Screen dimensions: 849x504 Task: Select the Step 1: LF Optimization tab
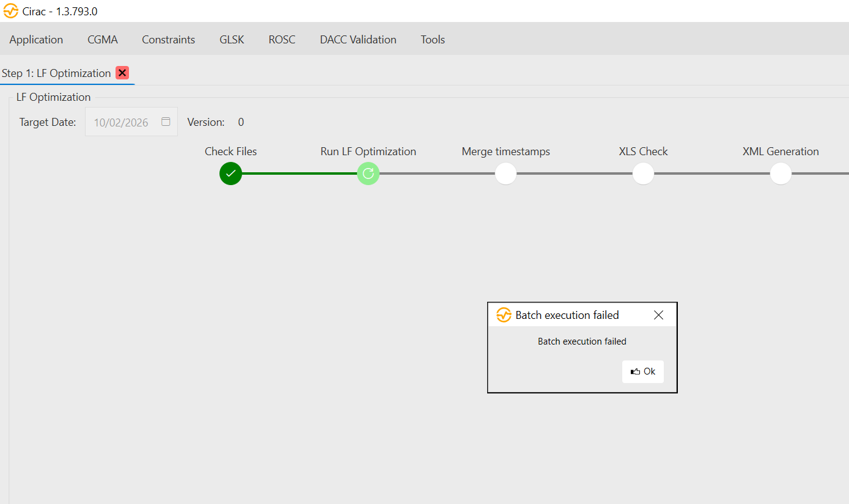56,73
